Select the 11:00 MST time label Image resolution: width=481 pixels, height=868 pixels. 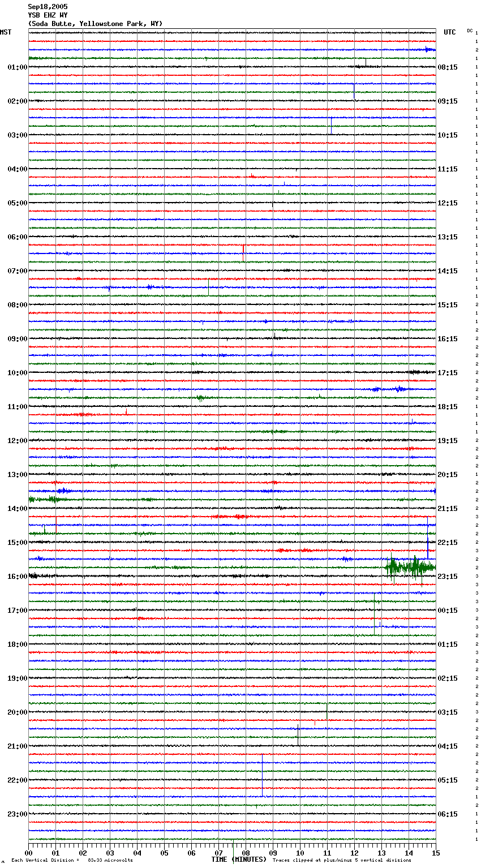tap(18, 407)
